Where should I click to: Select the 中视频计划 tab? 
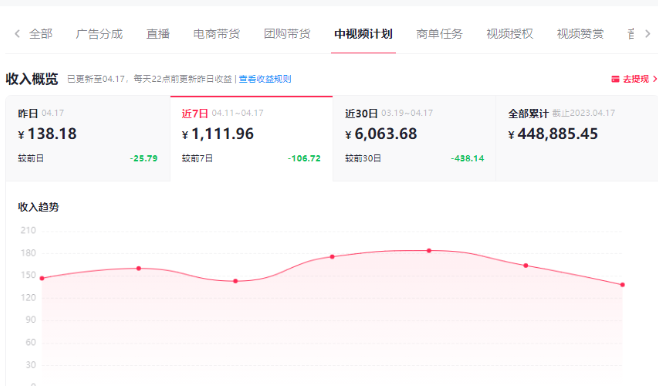pos(363,34)
